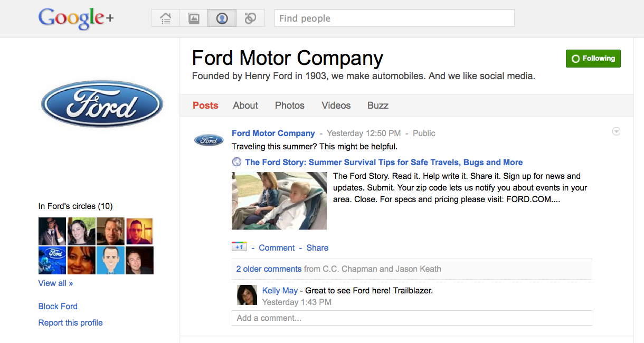Toggle the green Following button

click(x=593, y=59)
